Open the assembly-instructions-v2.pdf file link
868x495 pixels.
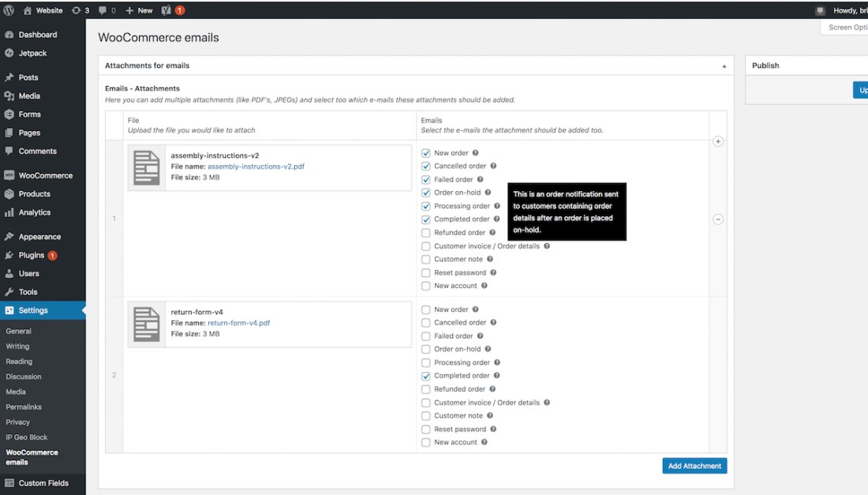tap(256, 166)
